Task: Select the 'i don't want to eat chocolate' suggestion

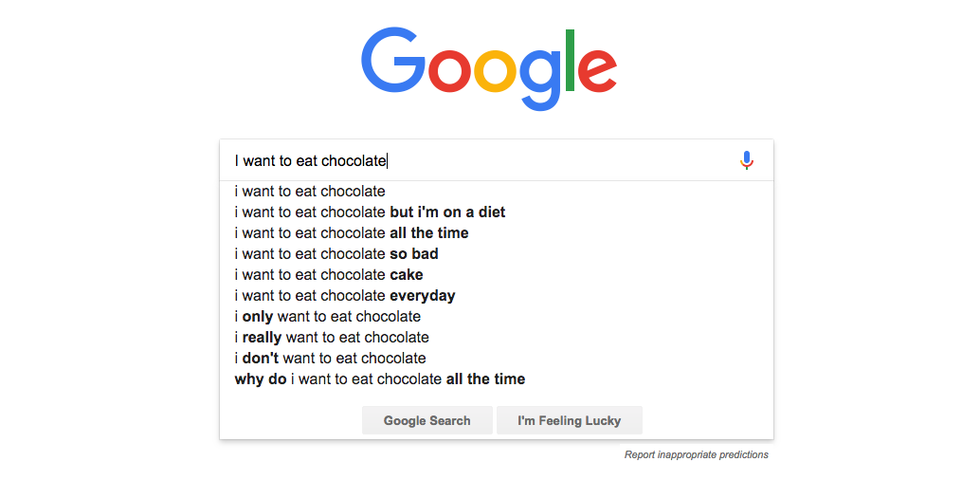Action: [331, 359]
